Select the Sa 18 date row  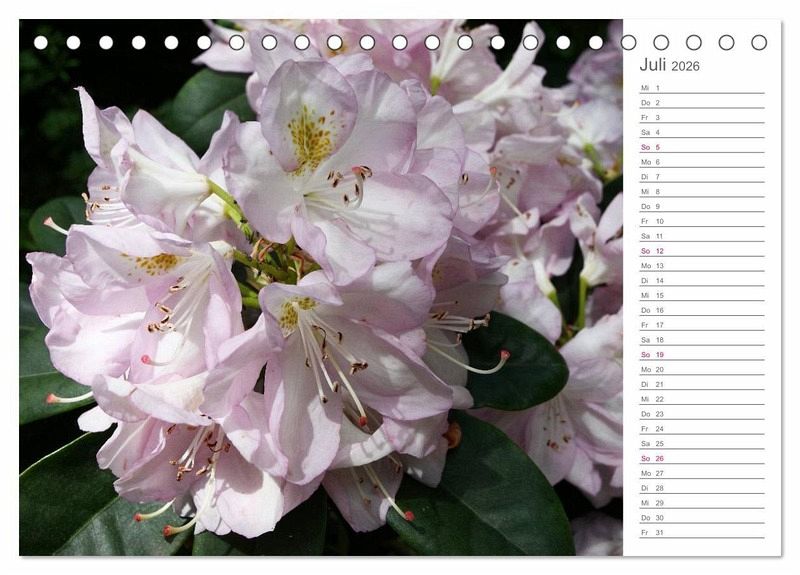point(701,340)
